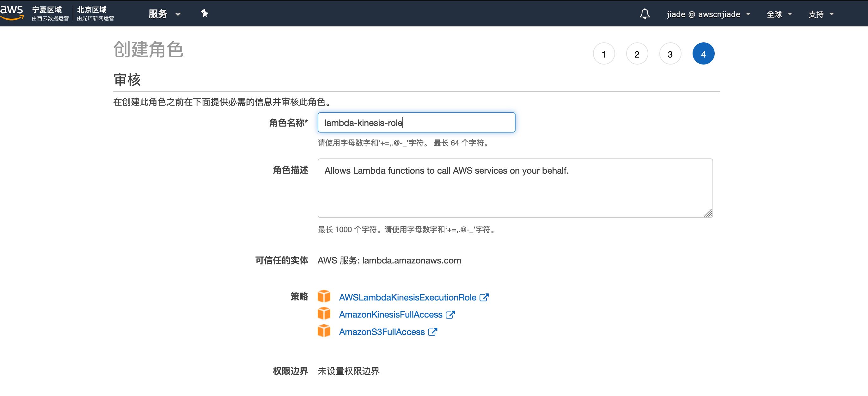The width and height of the screenshot is (868, 396).
Task: Open the 支持 support menu
Action: (x=821, y=14)
